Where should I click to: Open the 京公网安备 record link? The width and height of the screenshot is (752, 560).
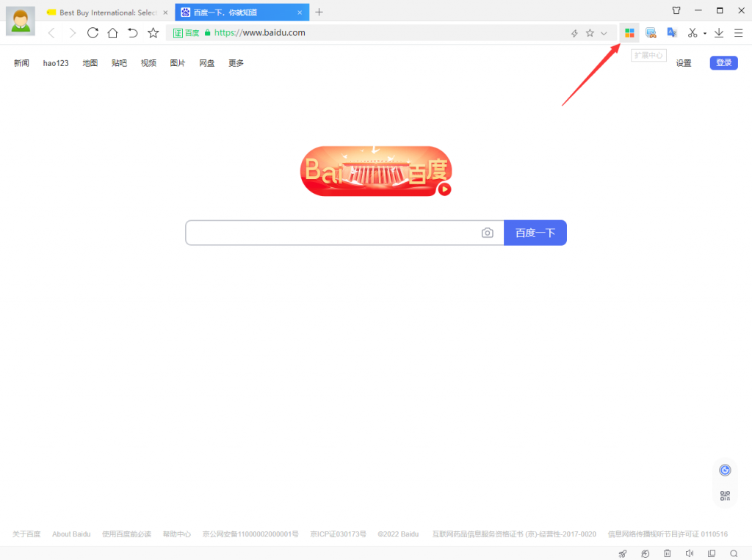(x=250, y=534)
